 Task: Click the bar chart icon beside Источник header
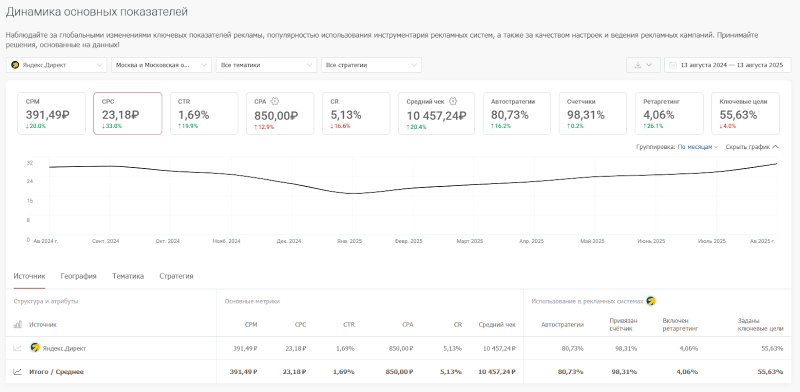pos(17,324)
